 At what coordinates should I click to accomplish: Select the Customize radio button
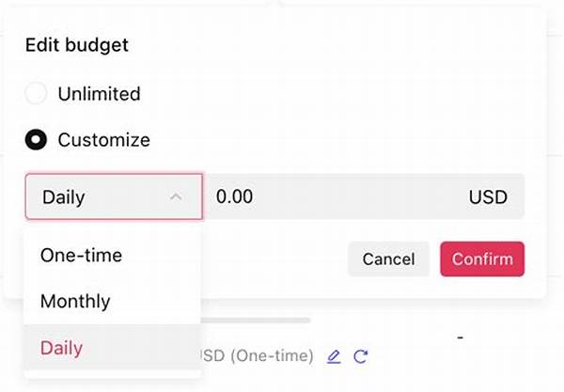pos(36,139)
